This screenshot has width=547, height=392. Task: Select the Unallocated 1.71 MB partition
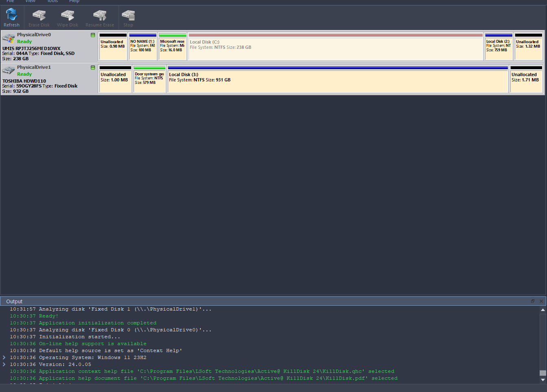(526, 79)
